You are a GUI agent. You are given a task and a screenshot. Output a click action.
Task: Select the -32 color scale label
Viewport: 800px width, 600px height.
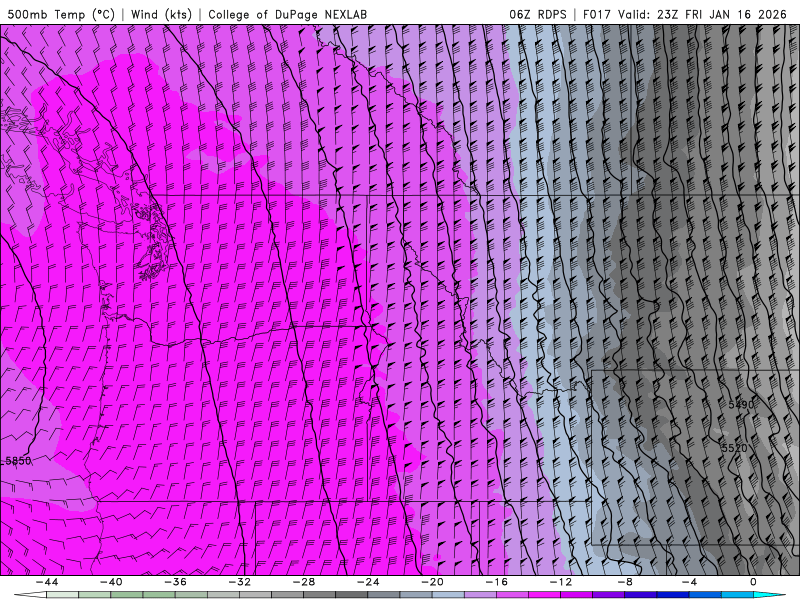(x=239, y=582)
